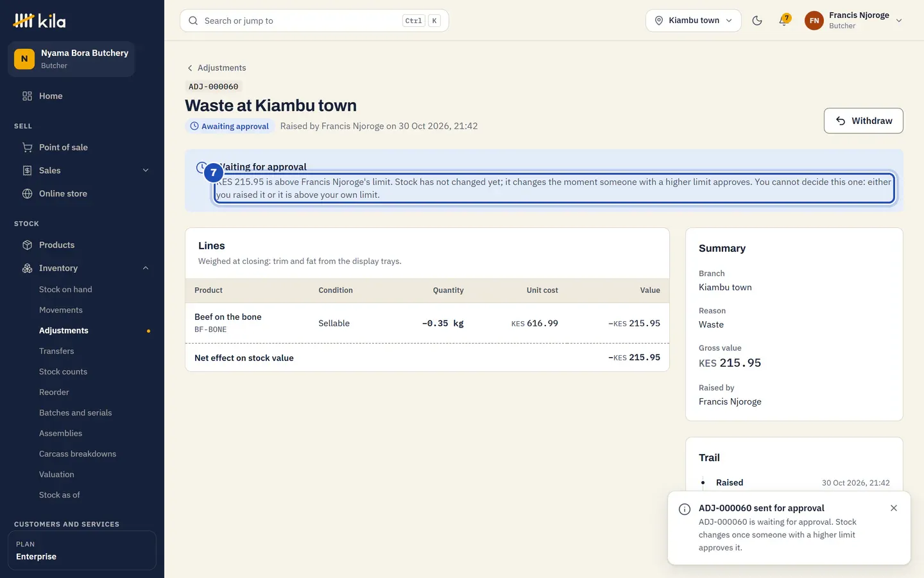This screenshot has height=578, width=924.
Task: Open Batches and serials
Action: point(75,413)
